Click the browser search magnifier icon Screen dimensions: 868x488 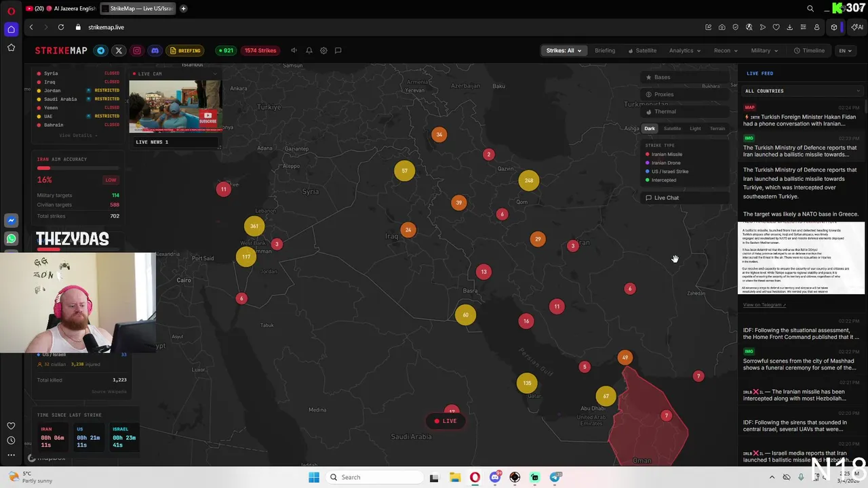(x=810, y=9)
